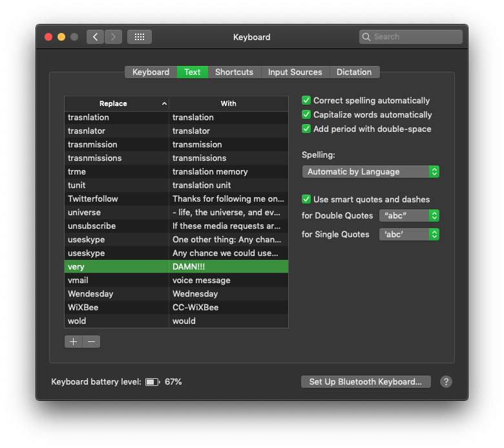504x448 pixels.
Task: Click Set Up Bluetooth Keyboard button
Action: pos(366,382)
